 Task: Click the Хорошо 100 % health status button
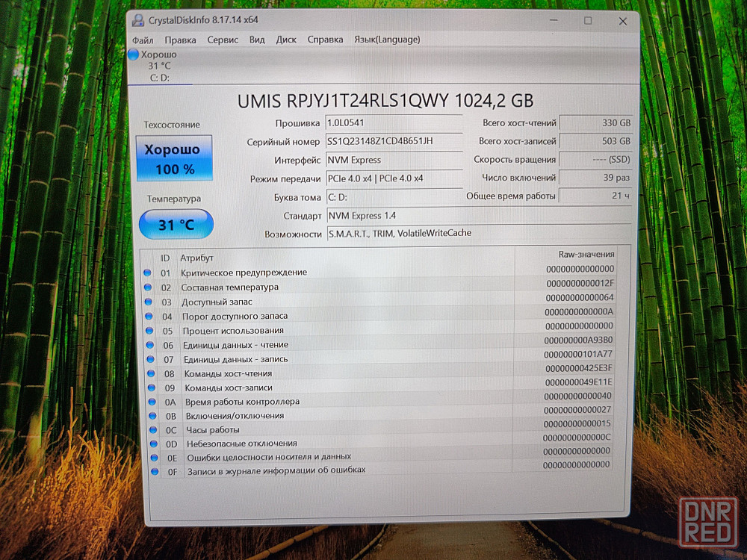tap(174, 158)
